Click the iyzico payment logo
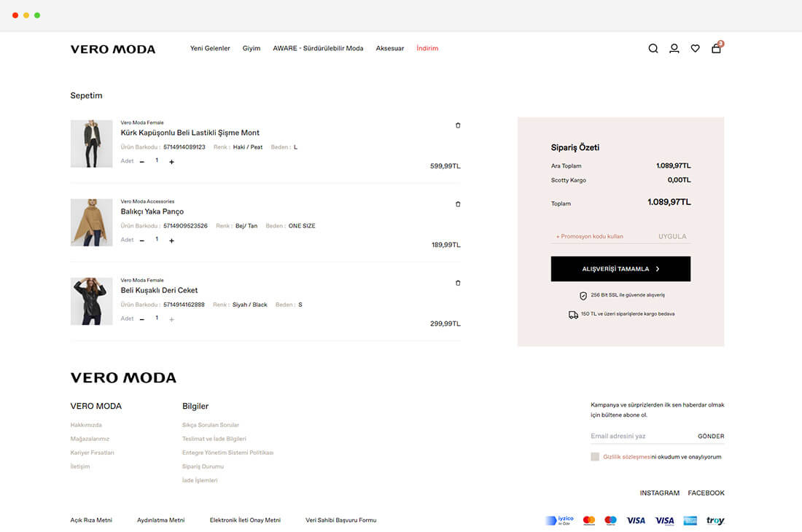Screen dimensions: 802x532 559,520
